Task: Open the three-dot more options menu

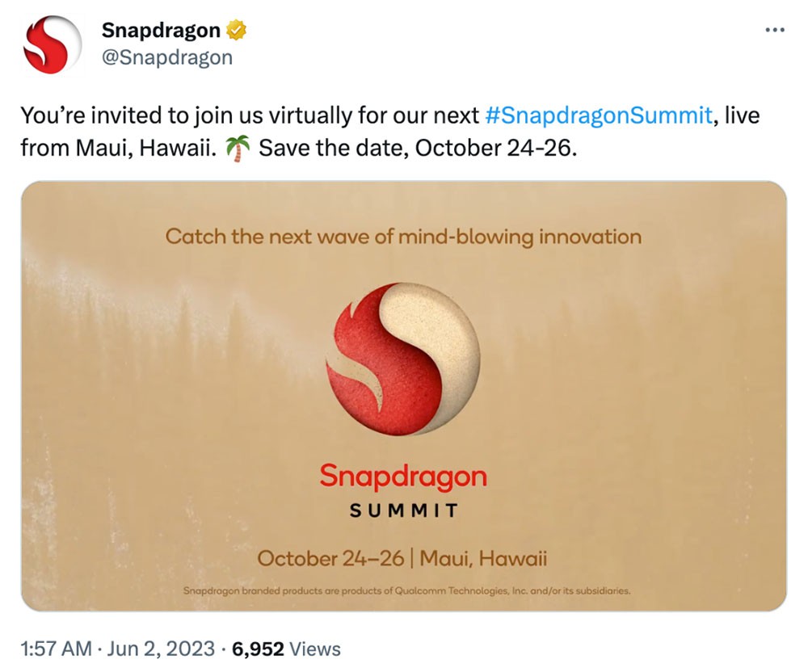Action: (775, 31)
